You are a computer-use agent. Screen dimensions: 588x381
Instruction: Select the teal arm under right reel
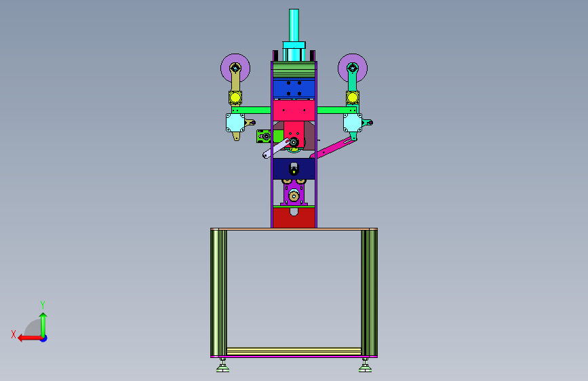(353, 81)
